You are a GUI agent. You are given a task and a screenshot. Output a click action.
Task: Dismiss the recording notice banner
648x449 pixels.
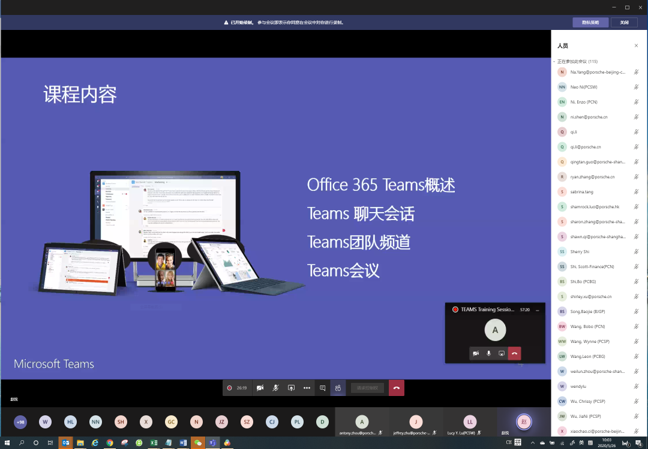pyautogui.click(x=624, y=22)
